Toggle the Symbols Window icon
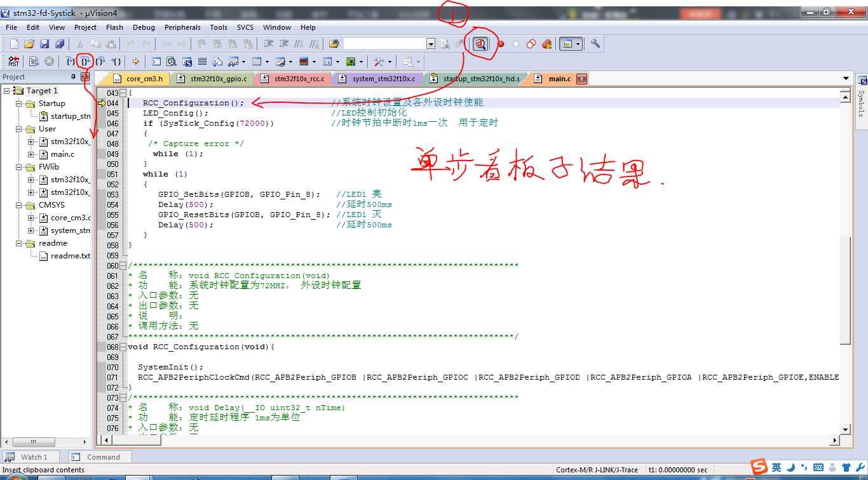The width and height of the screenshot is (868, 480). point(187,62)
